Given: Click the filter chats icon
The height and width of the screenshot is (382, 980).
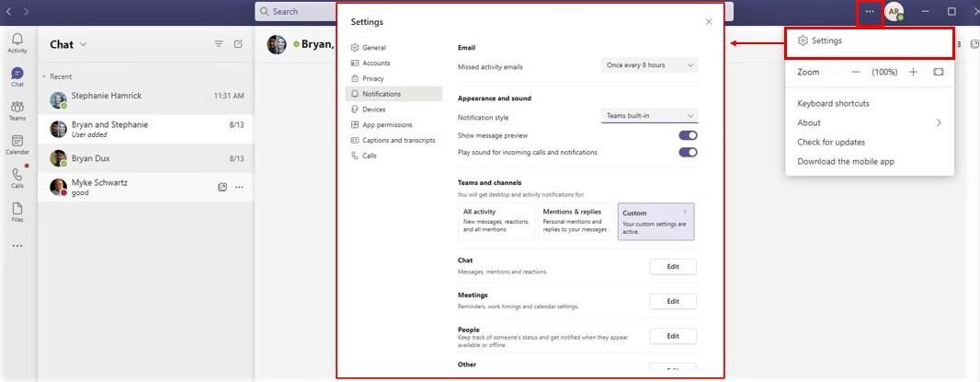Looking at the screenshot, I should (219, 44).
